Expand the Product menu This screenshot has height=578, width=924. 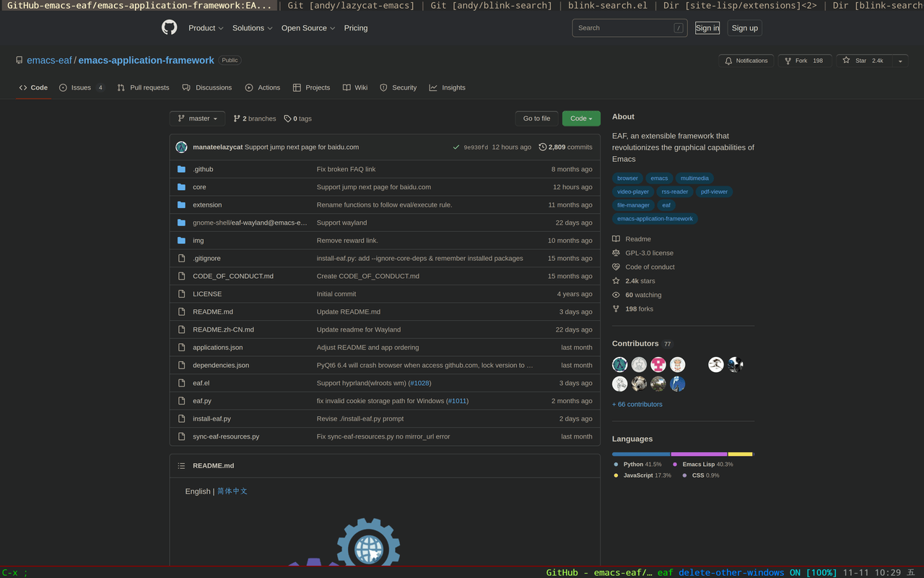(205, 28)
